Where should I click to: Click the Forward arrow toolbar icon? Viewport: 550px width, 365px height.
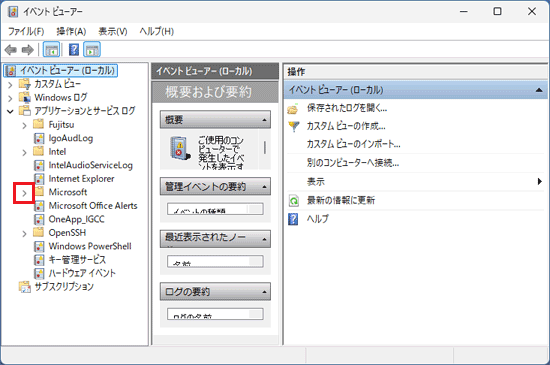click(28, 50)
